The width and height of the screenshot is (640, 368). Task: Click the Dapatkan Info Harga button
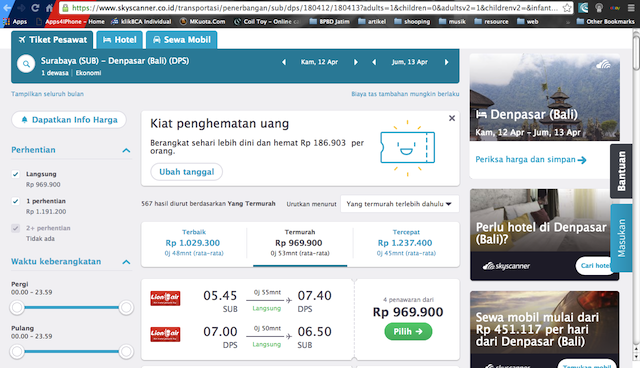69,120
